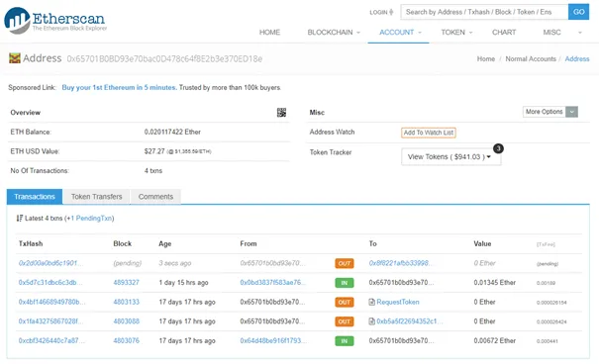Screen dimensions: 599x364
Task: Click the Normal Accounts breadcrumb
Action: click(x=531, y=58)
